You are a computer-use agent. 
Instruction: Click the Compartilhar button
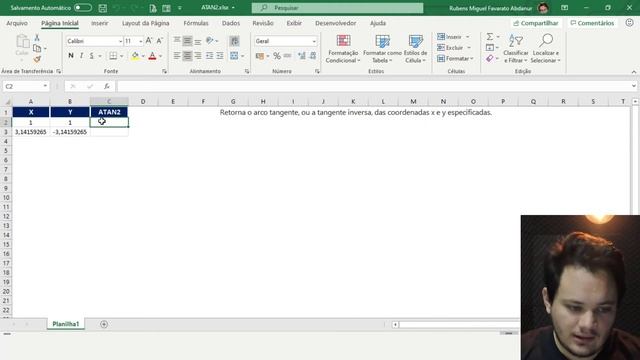point(536,23)
